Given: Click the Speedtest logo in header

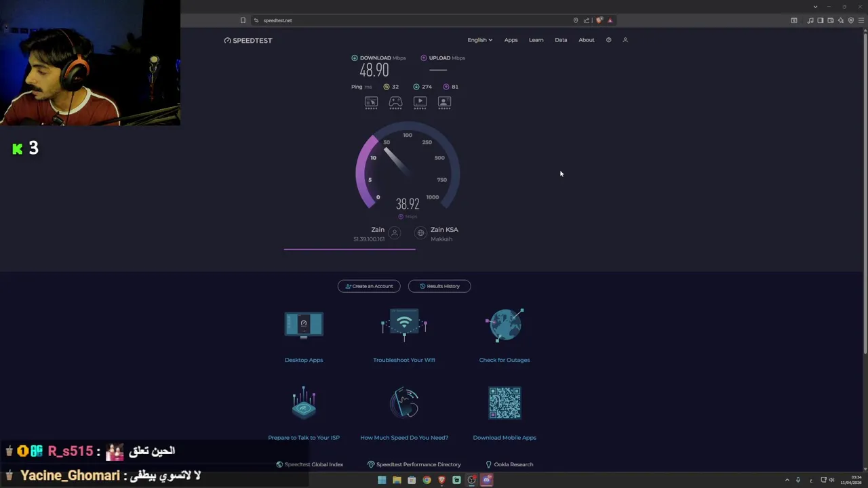Looking at the screenshot, I should pos(248,41).
